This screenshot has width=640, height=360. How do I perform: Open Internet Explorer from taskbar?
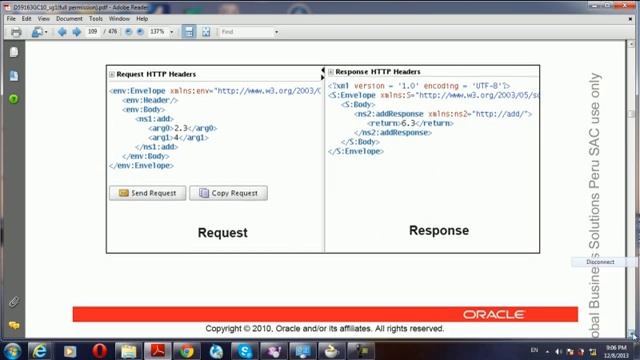[40, 351]
